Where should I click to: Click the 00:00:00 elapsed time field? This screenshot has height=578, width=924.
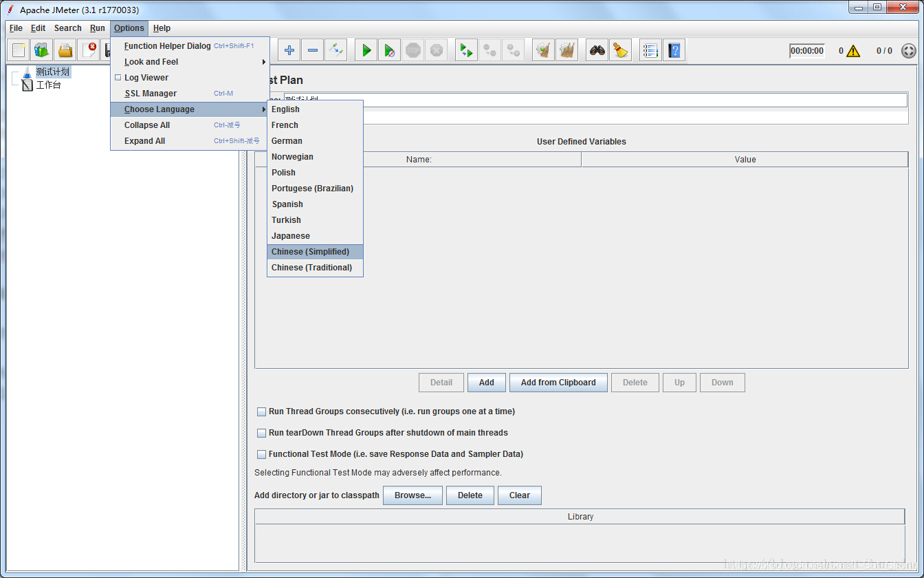coord(806,51)
